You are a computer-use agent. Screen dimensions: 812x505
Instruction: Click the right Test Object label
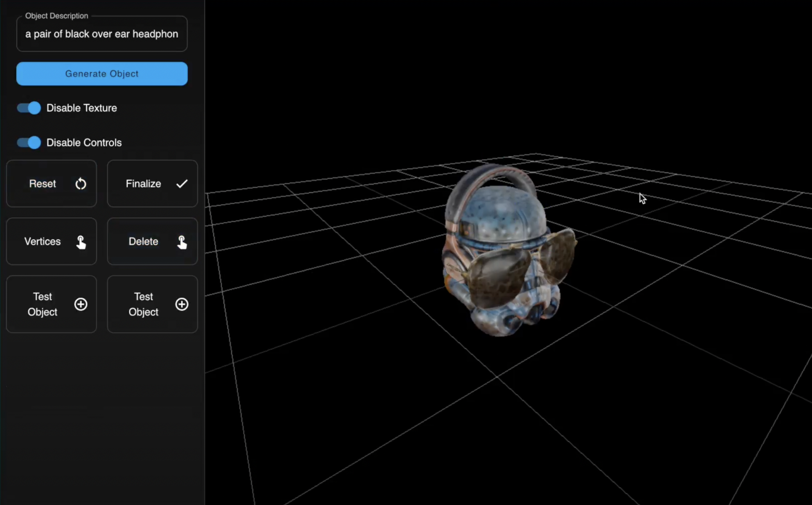(x=143, y=304)
